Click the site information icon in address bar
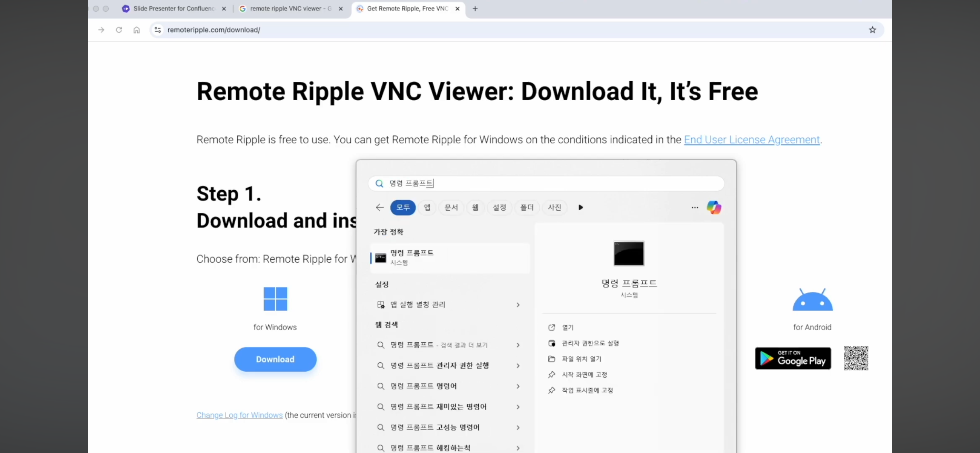This screenshot has height=453, width=980. [158, 30]
